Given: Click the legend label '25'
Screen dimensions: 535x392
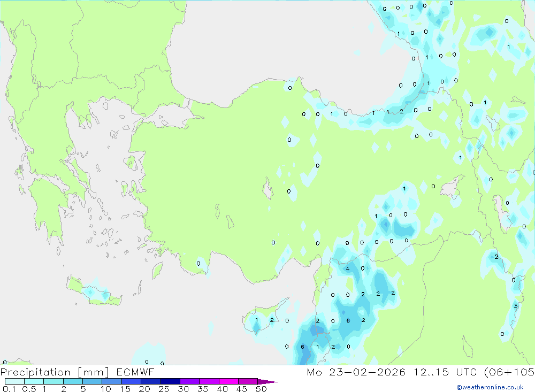Looking at the screenshot, I should (164, 389).
